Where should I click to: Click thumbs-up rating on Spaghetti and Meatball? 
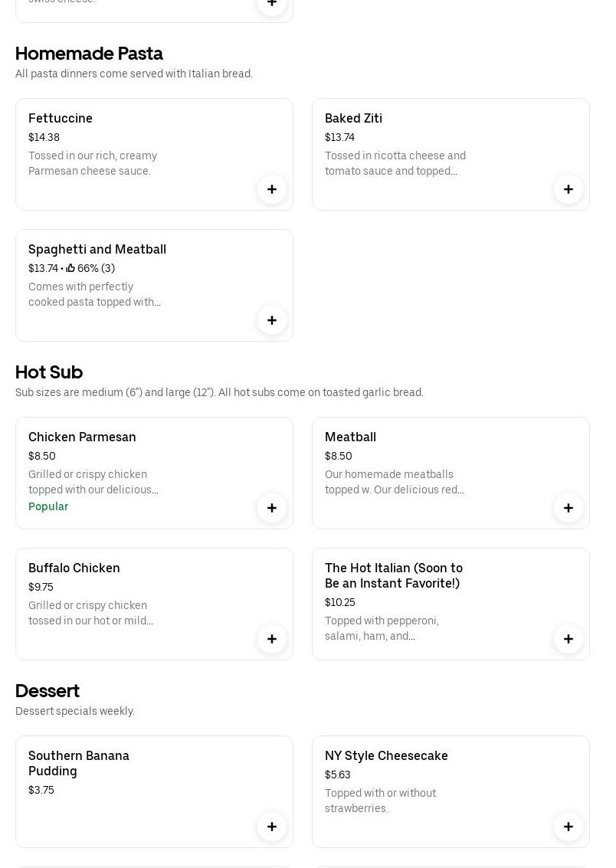[71, 268]
